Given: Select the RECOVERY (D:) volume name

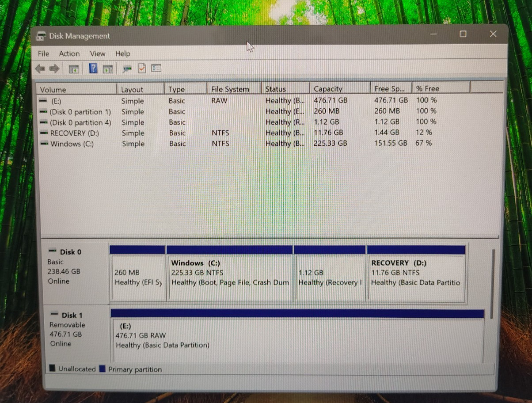Looking at the screenshot, I should 75,133.
